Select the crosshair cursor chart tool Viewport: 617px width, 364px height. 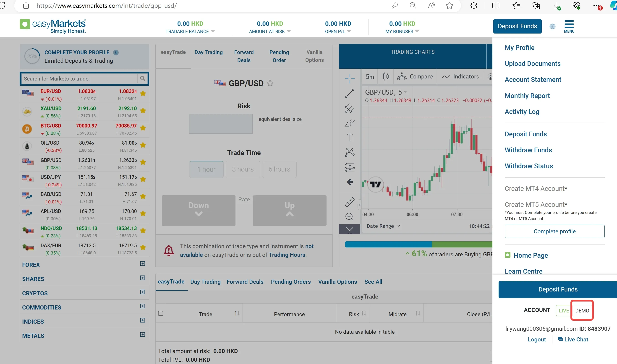point(350,78)
